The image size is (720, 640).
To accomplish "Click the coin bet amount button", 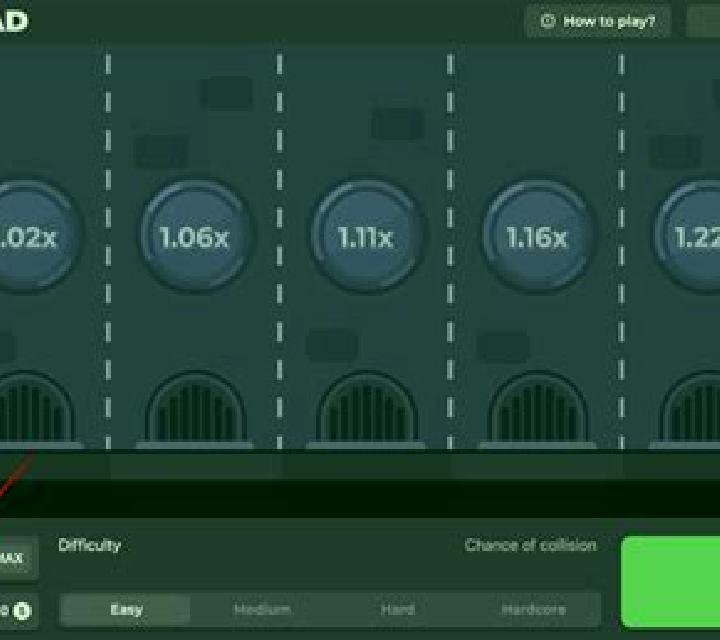I will pyautogui.click(x=17, y=611).
